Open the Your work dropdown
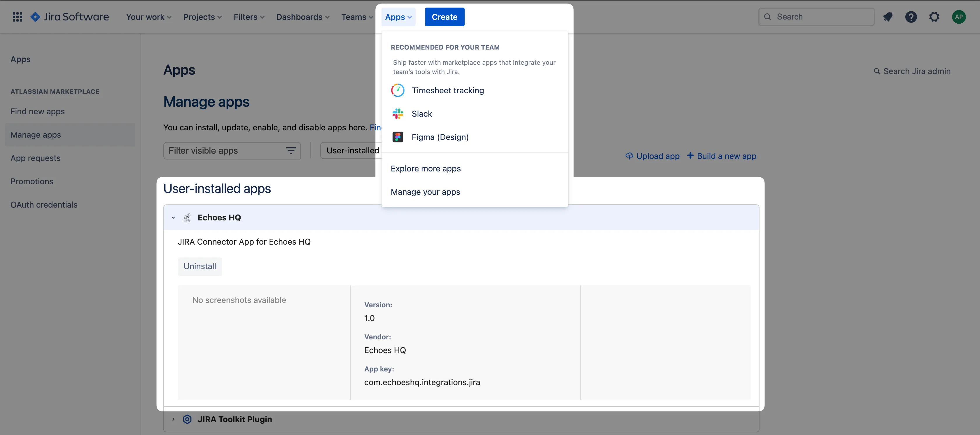The image size is (980, 435). point(149,17)
